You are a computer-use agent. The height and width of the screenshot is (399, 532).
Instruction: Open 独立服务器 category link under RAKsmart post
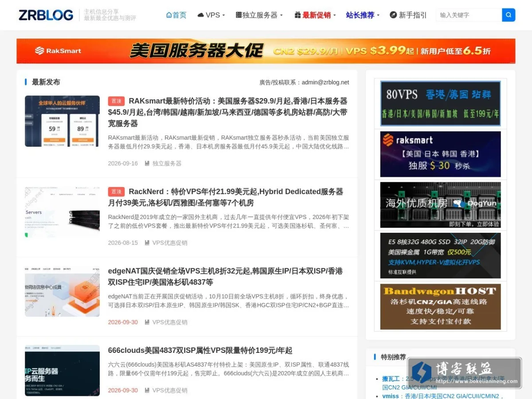pos(167,163)
